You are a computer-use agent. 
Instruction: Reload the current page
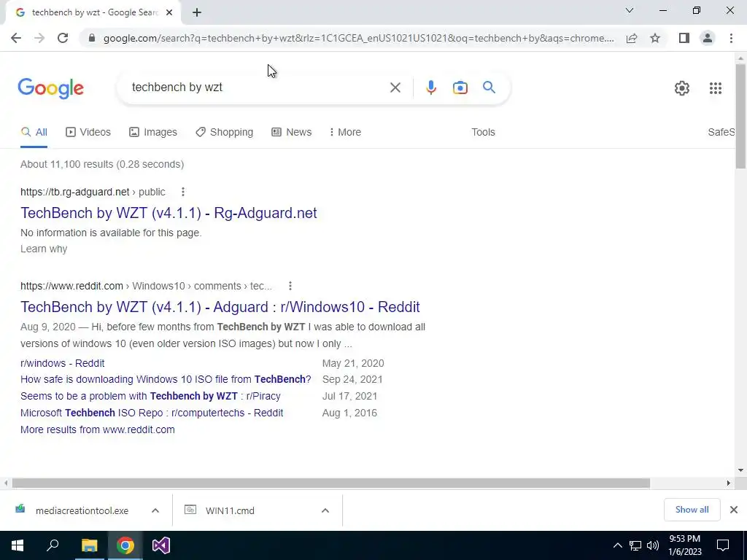coord(63,38)
